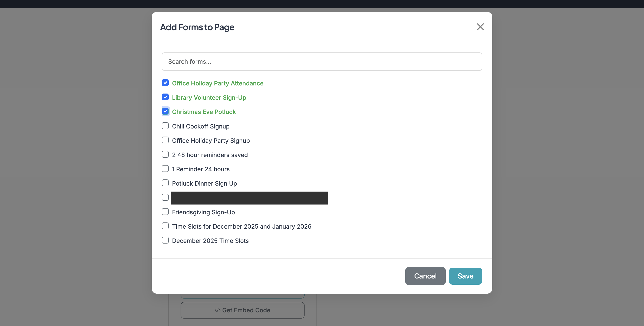Enable the December 2025 Time Slots checkbox
The height and width of the screenshot is (326, 644).
coord(165,240)
